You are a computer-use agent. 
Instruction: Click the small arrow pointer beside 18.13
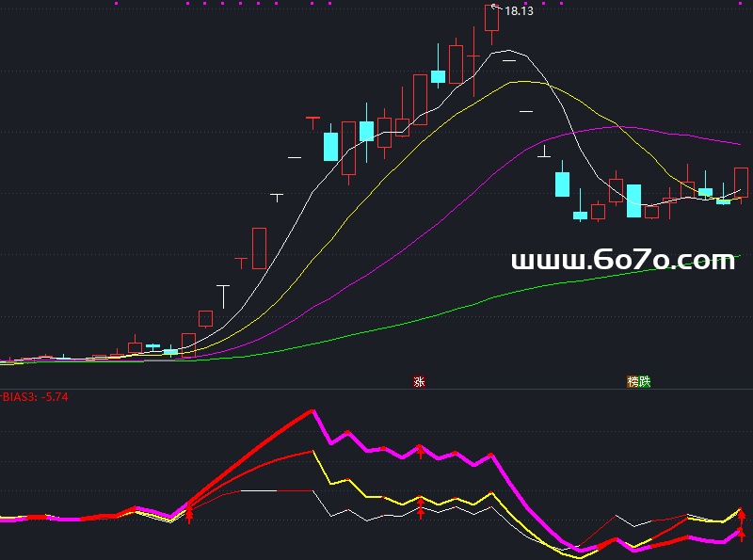pos(496,7)
